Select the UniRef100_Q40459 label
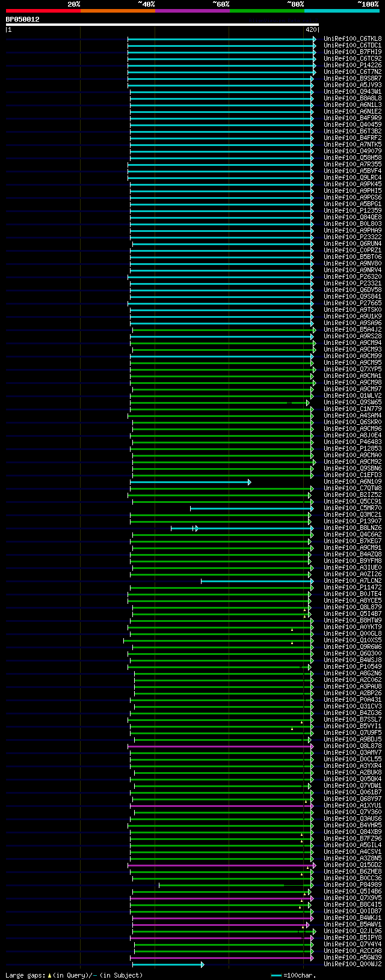The width and height of the screenshot is (385, 980). pos(353,124)
